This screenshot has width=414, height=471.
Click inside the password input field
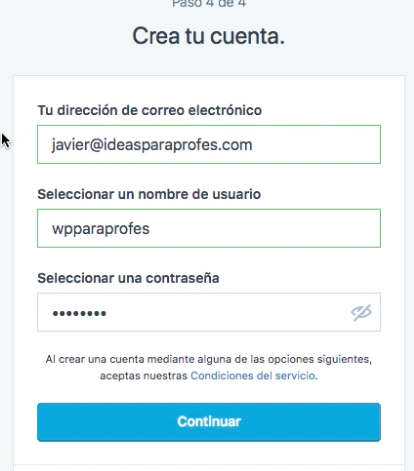[x=209, y=312]
